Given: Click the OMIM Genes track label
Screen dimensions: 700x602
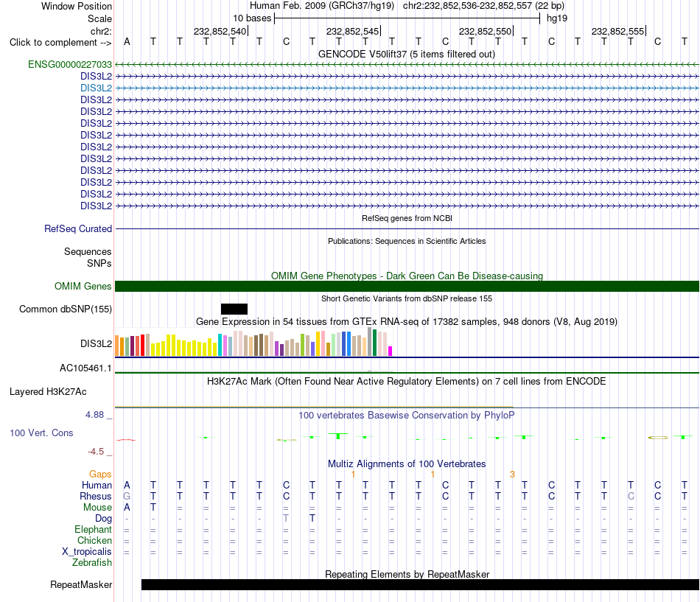Looking at the screenshot, I should pos(83,286).
